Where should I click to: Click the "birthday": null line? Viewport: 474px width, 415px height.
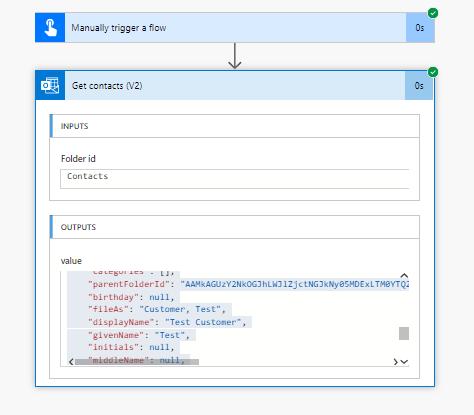tap(131, 297)
